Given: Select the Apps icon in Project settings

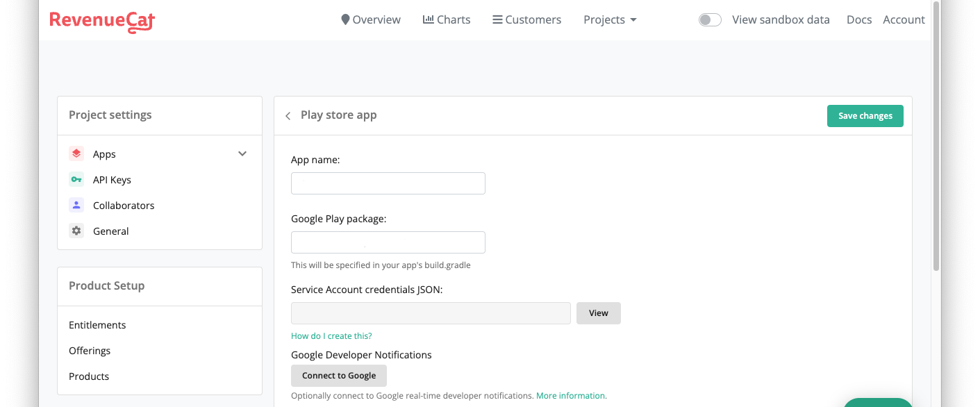Looking at the screenshot, I should point(76,153).
